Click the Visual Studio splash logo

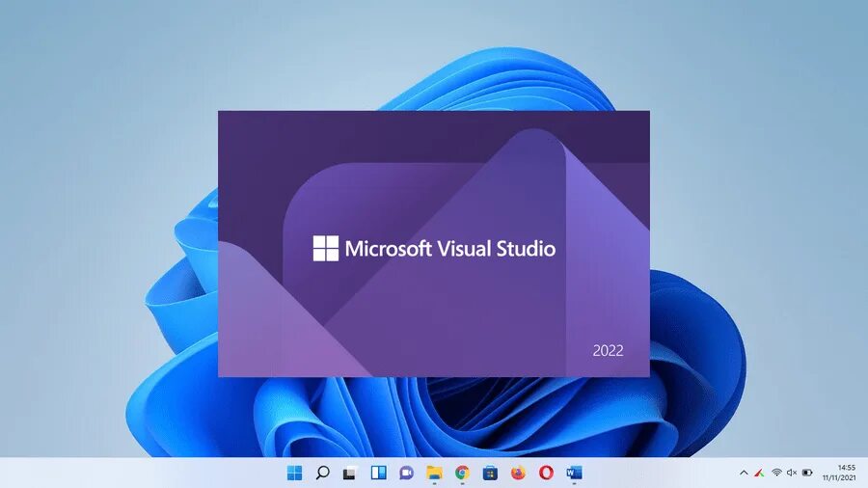[326, 248]
